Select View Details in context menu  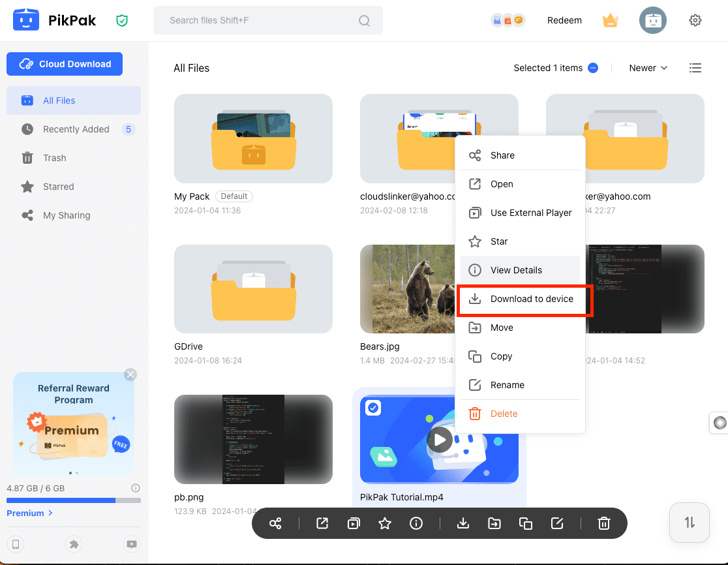tap(520, 270)
